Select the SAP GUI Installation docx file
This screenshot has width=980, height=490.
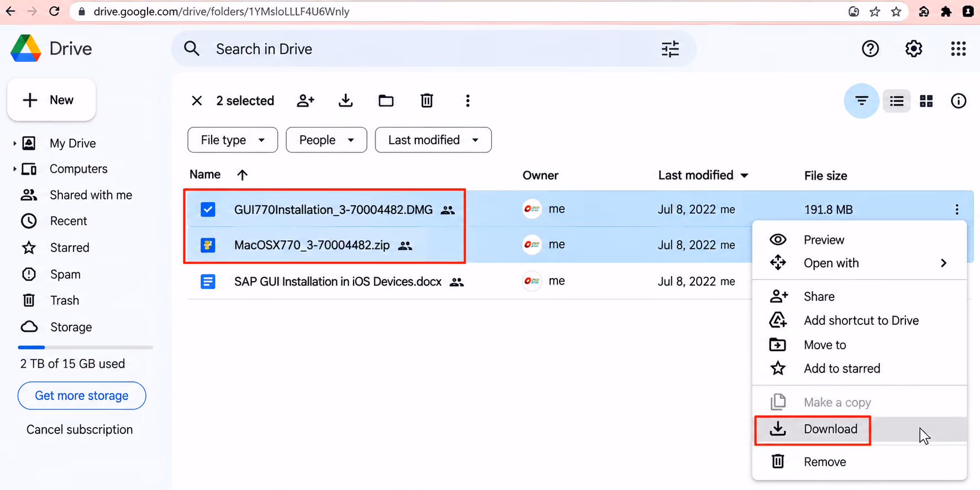point(338,282)
